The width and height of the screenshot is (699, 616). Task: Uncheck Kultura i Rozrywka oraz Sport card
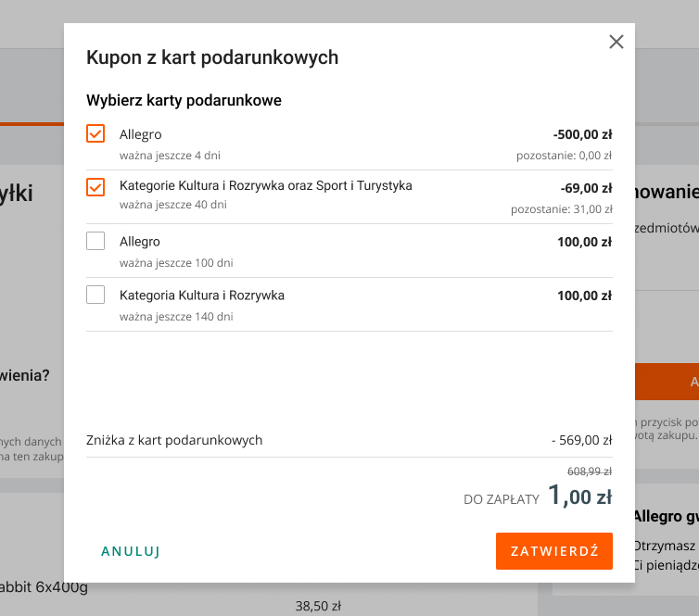coord(95,187)
